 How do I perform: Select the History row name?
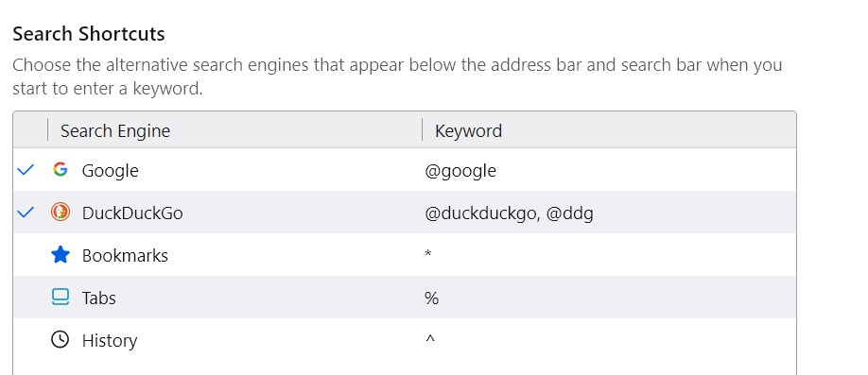[x=110, y=340]
